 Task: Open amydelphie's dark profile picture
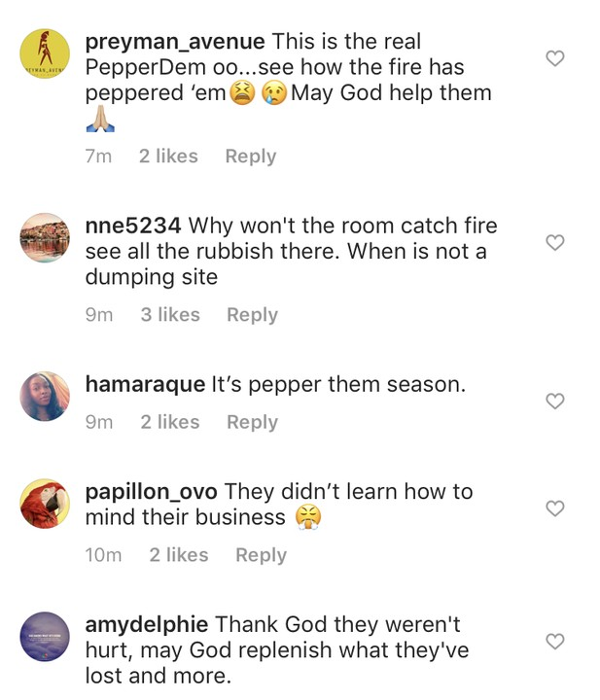[45, 637]
